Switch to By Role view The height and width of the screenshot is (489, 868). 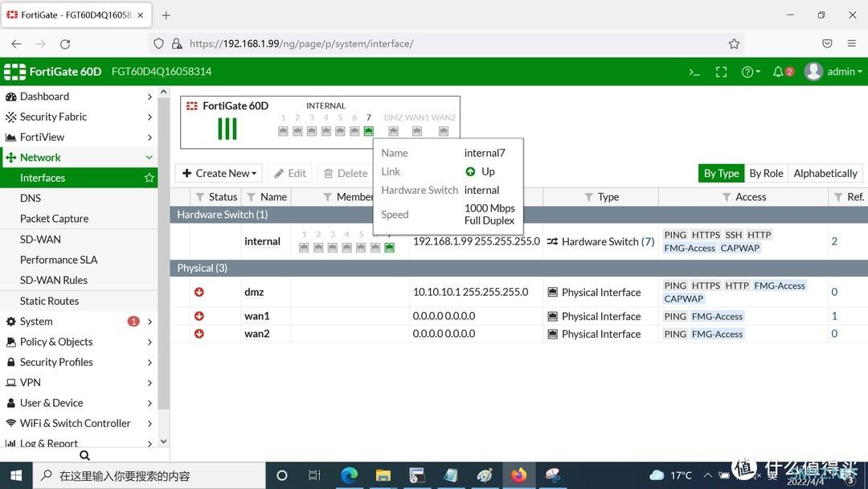tap(766, 174)
